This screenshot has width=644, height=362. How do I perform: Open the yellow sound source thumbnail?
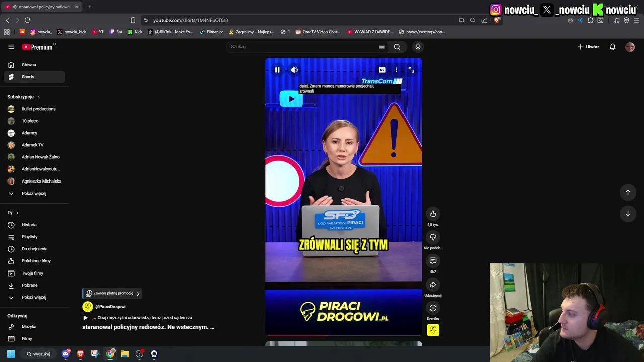(433, 330)
